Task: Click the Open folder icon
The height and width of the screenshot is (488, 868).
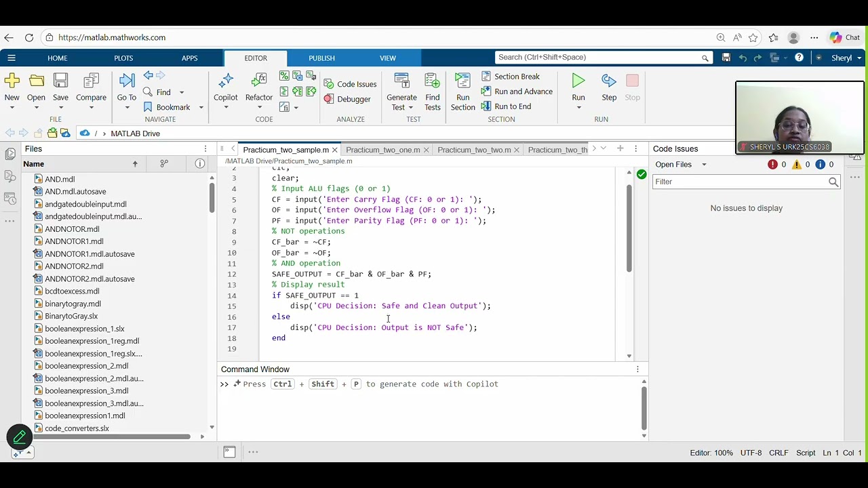Action: click(36, 81)
